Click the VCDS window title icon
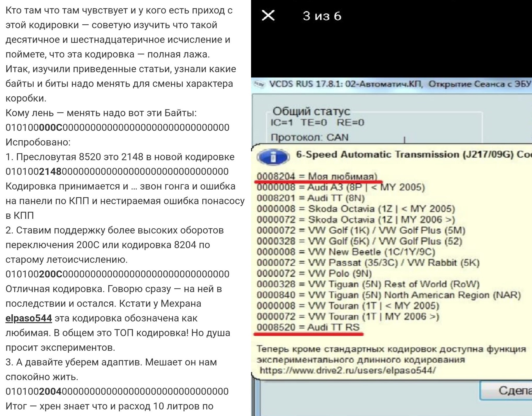The width and height of the screenshot is (532, 416). (x=259, y=84)
